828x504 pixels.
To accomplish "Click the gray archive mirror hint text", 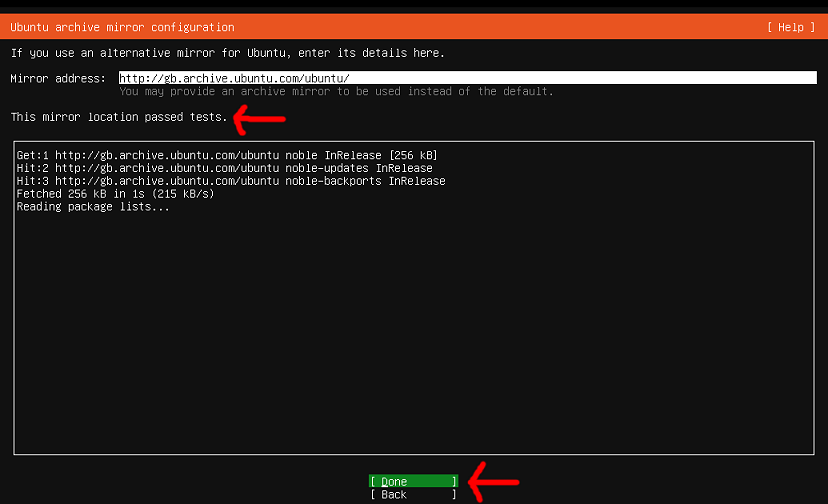I will tap(336, 91).
